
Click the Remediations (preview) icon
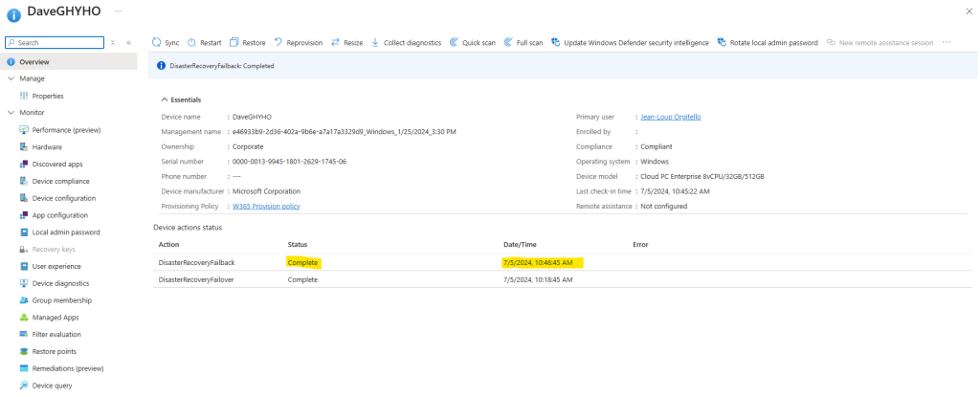pyautogui.click(x=24, y=368)
